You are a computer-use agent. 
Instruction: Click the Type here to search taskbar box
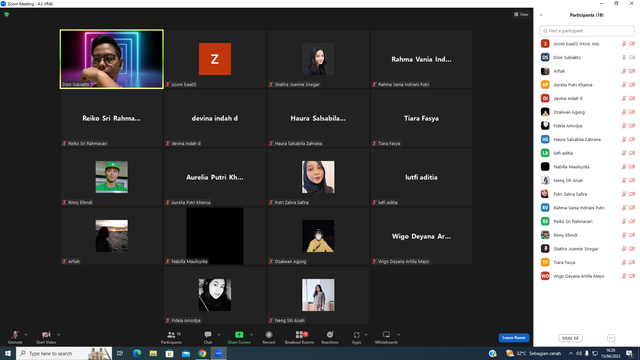pos(64,353)
